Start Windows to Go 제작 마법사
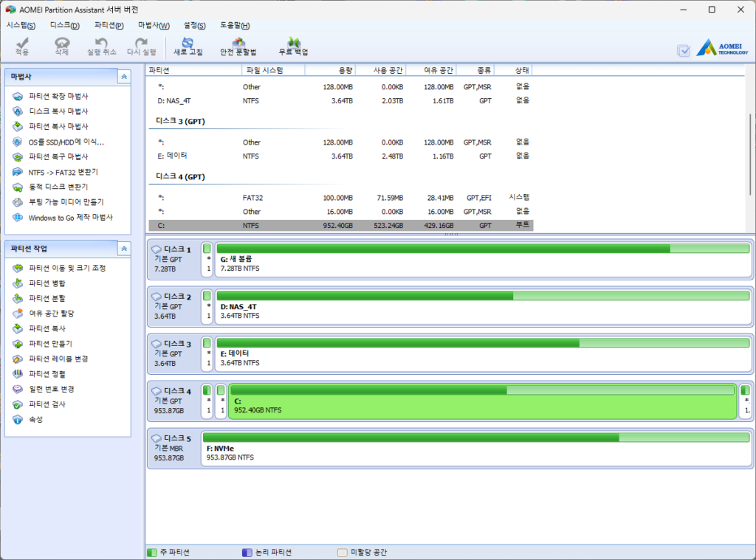This screenshot has width=756, height=560. coord(70,218)
